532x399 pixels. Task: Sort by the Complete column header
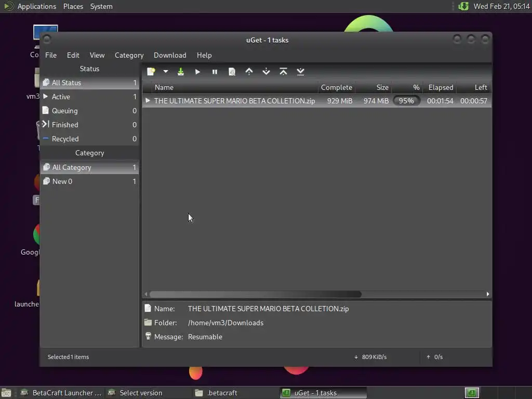point(337,87)
